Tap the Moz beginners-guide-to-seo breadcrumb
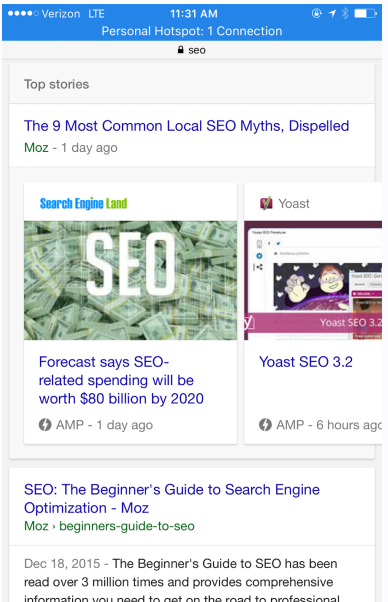 (x=109, y=526)
